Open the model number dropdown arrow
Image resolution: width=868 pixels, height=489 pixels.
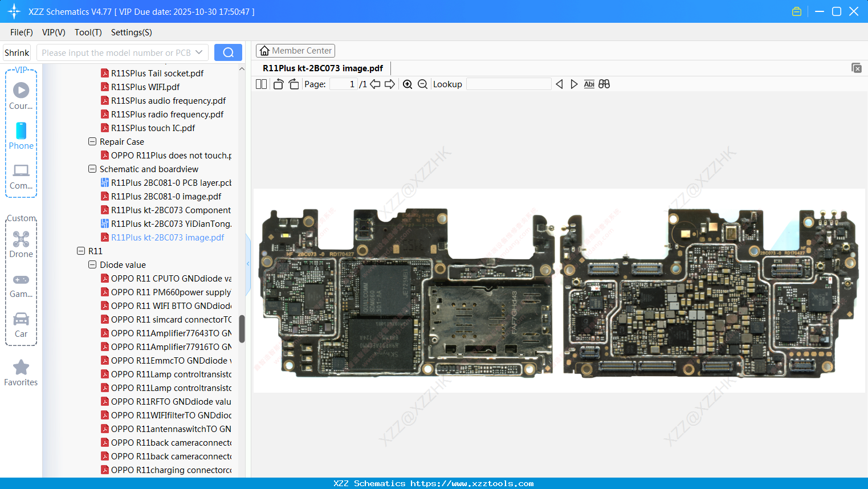tap(199, 52)
